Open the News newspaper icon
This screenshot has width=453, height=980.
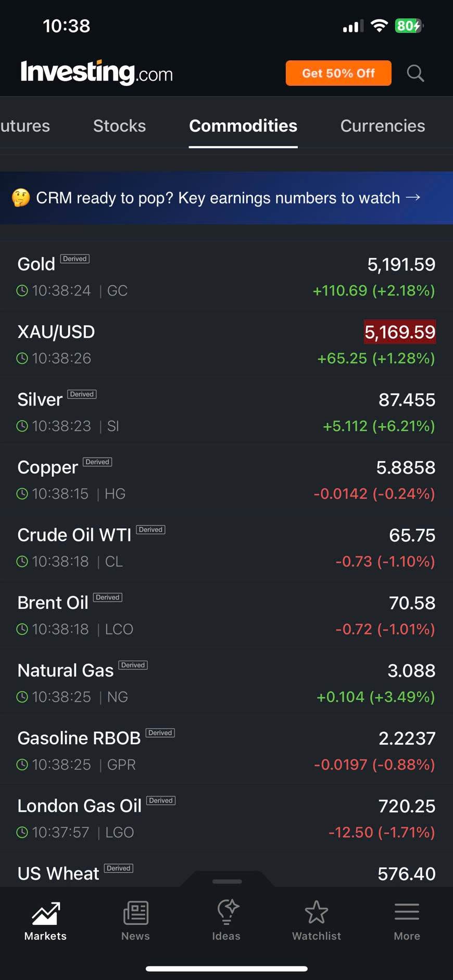coord(135,914)
